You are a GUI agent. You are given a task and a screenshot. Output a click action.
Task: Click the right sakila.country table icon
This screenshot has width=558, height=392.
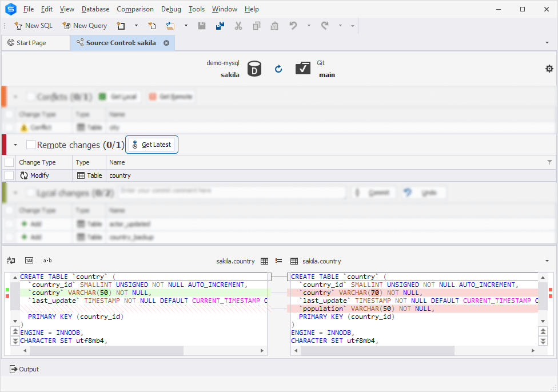(294, 261)
